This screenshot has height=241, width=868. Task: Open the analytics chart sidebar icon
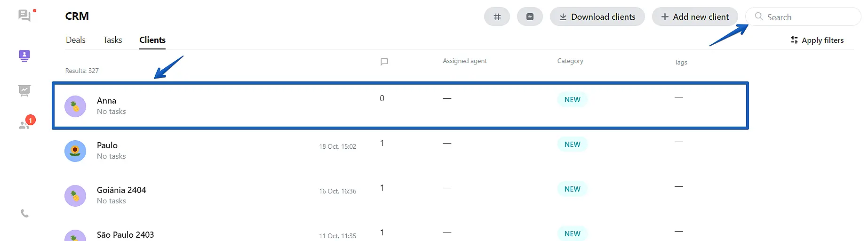(24, 90)
